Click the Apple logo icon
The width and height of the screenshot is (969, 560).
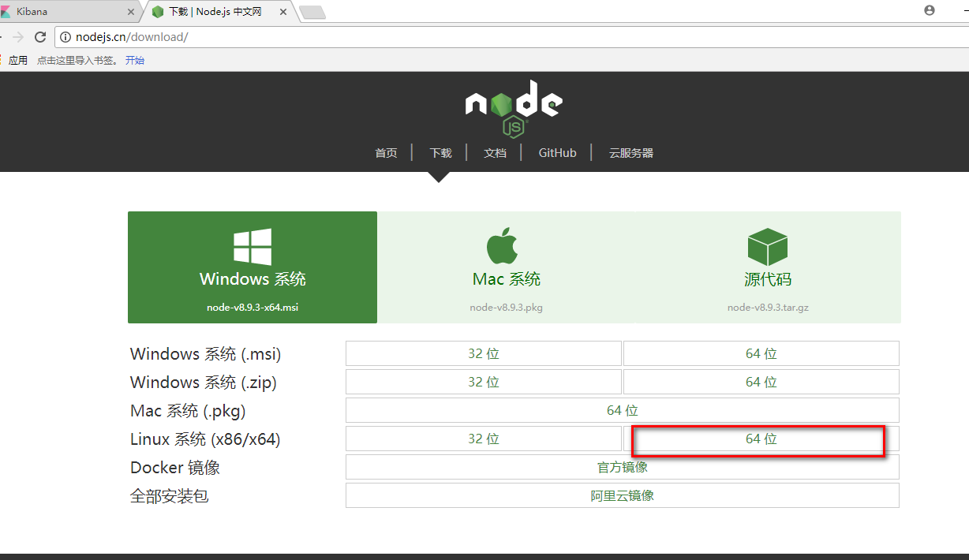(x=502, y=246)
